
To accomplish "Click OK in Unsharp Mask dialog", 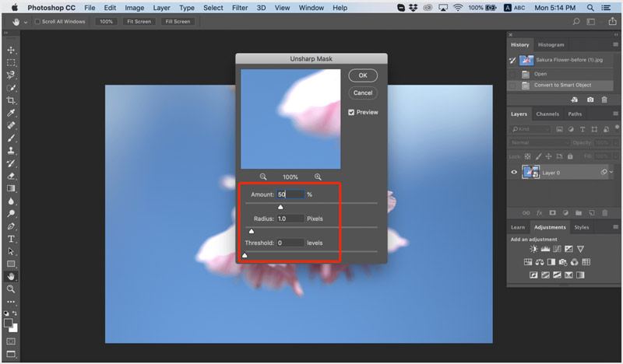I will point(363,75).
